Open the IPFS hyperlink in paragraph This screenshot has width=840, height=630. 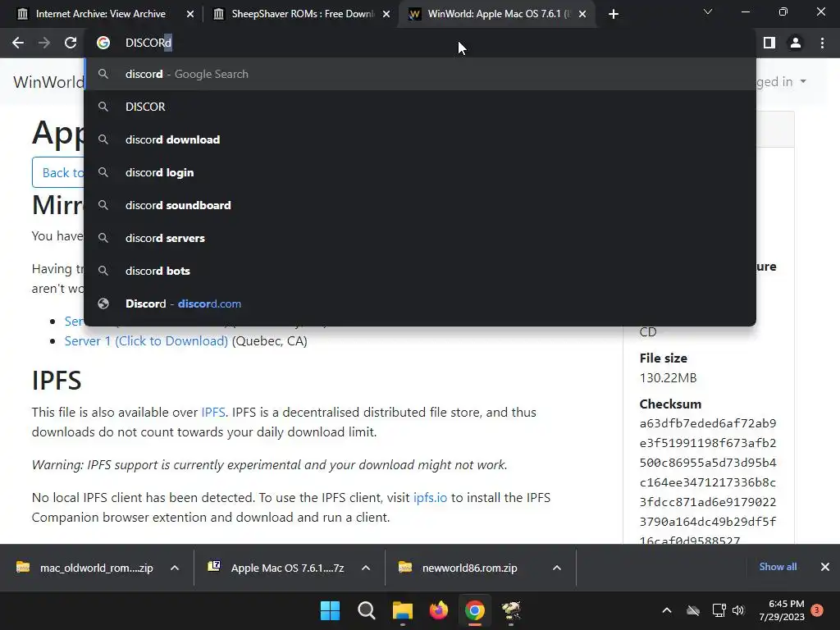(x=213, y=412)
